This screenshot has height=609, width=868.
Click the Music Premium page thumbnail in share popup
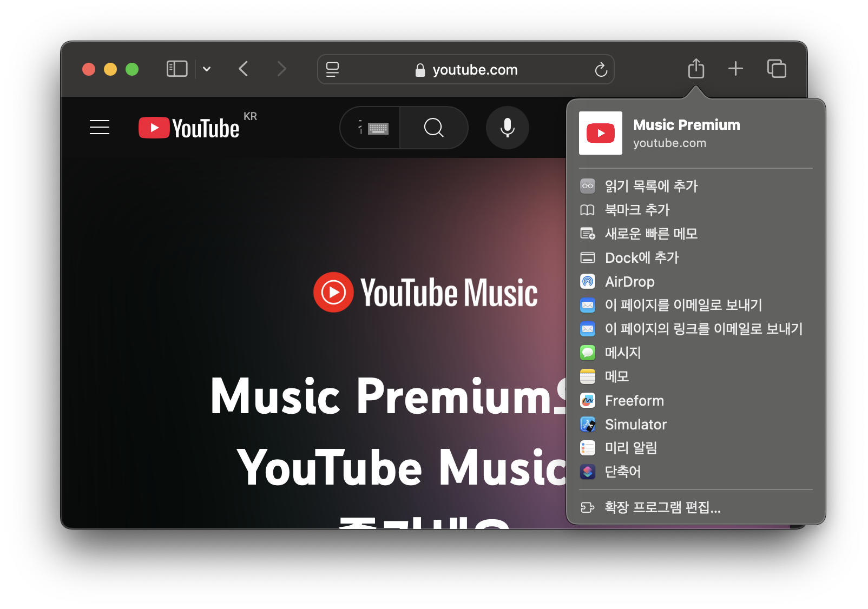point(601,133)
